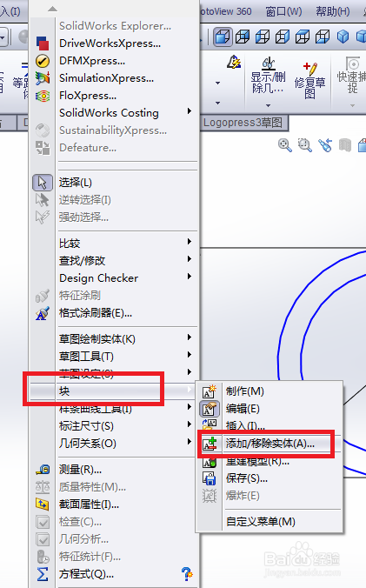Expand 标注尺寸(S) submenu arrow
Screen dimensions: 366x588
click(190, 424)
